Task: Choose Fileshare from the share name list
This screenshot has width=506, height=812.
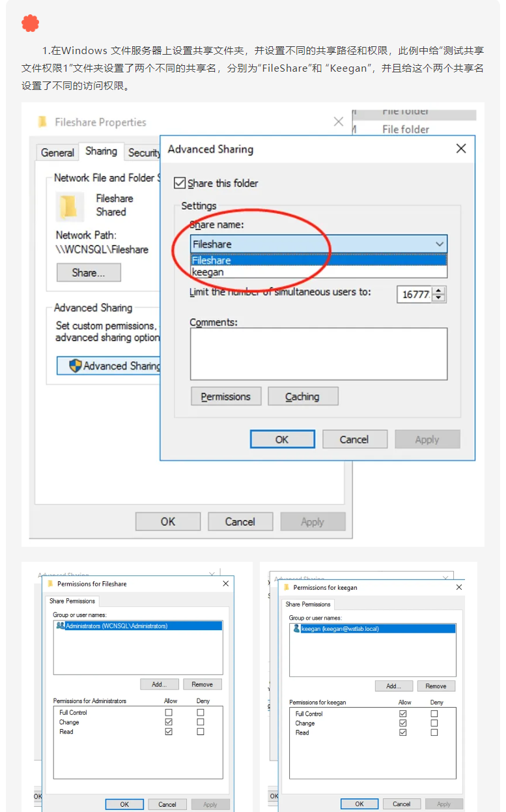Action: [212, 261]
